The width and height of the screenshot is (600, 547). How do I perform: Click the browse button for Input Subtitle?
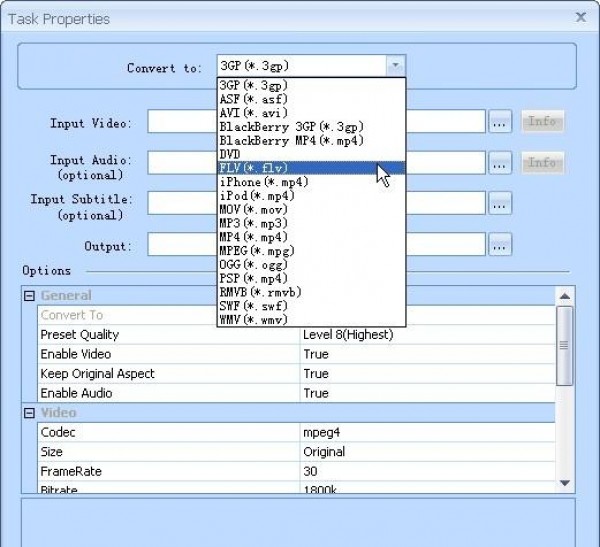click(500, 203)
